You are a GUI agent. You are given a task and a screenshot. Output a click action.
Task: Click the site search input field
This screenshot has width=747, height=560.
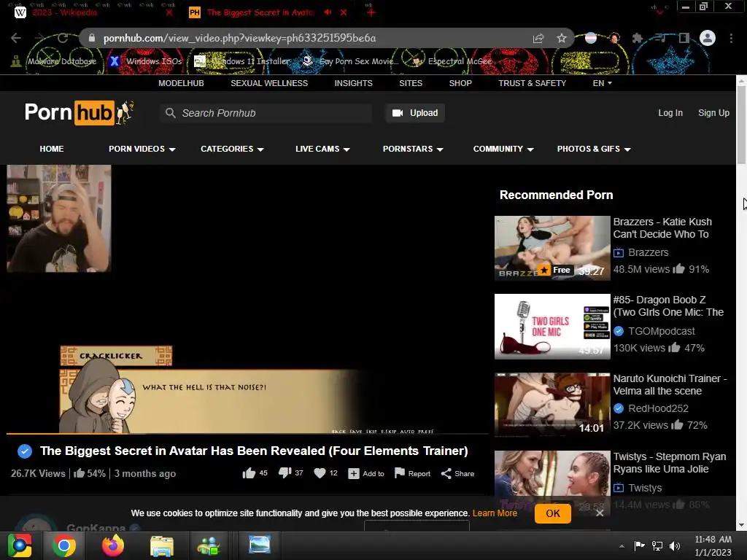266,113
